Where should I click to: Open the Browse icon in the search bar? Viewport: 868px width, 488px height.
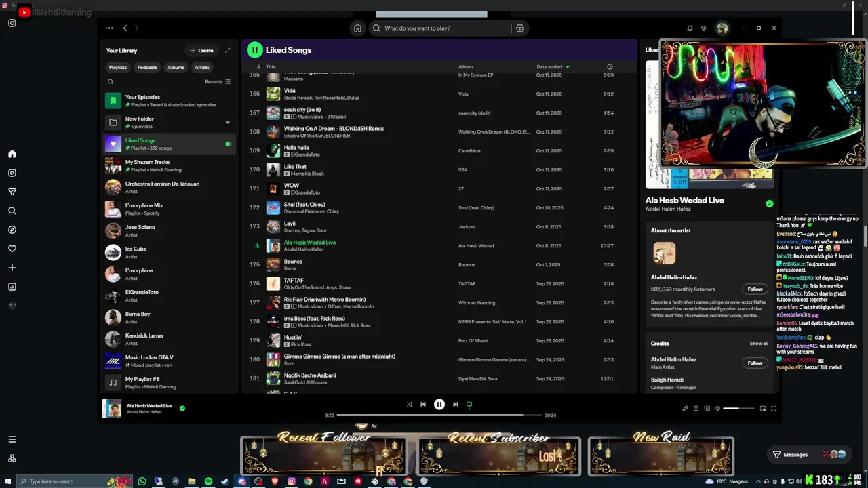click(519, 28)
